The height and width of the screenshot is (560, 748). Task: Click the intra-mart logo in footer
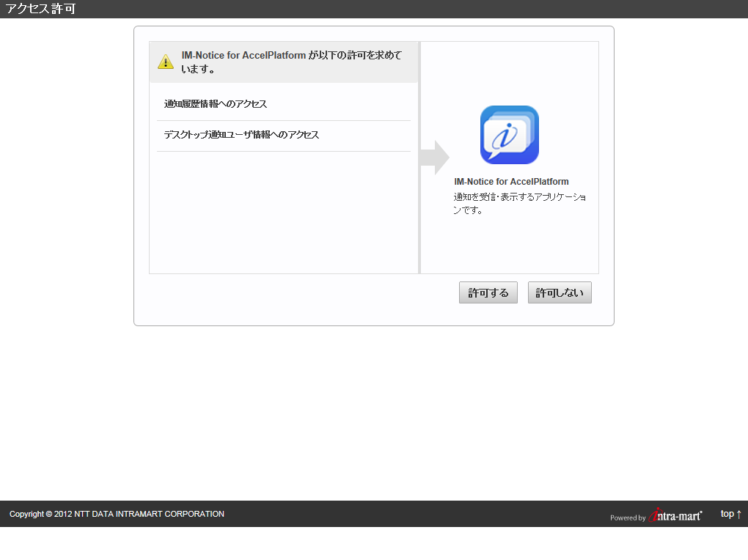675,515
